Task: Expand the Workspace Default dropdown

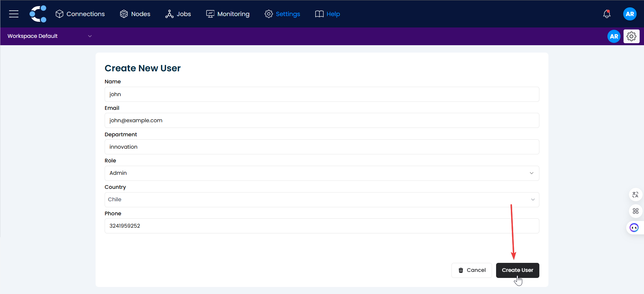Action: click(x=50, y=36)
